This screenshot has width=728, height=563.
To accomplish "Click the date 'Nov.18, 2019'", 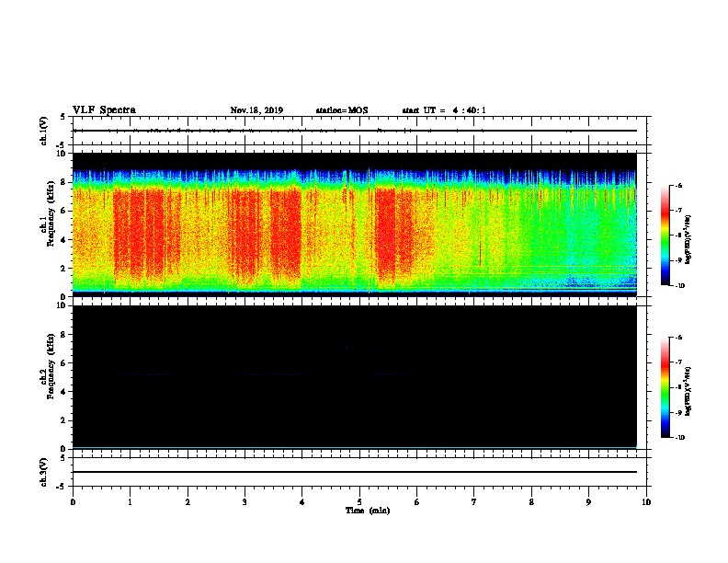I will pyautogui.click(x=256, y=110).
